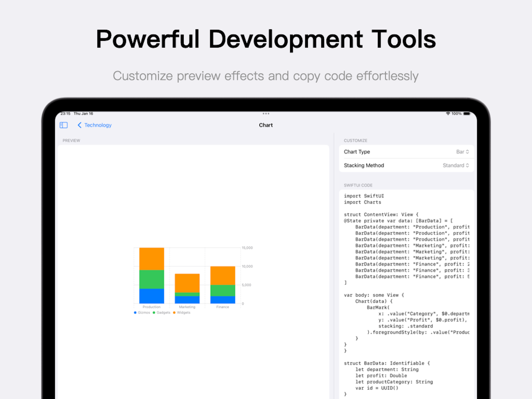Click the BarMark line in code
This screenshot has height=399, width=532.
click(378, 308)
